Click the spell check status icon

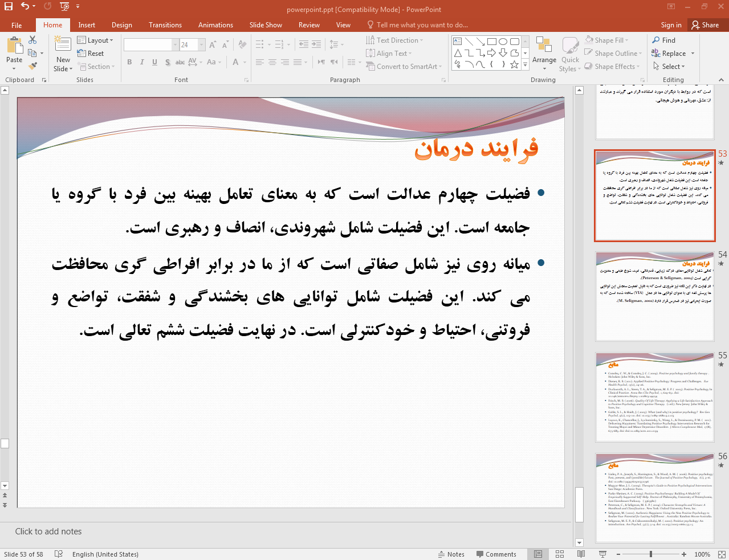point(58,554)
